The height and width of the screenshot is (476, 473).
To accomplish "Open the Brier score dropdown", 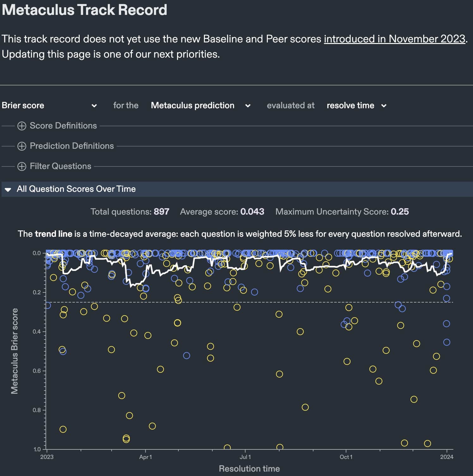I will pyautogui.click(x=47, y=106).
